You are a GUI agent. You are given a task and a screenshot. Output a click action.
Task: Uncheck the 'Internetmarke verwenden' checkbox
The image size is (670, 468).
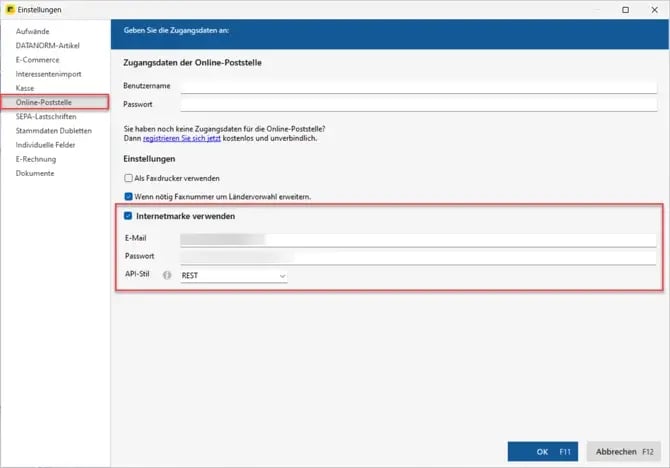pos(128,216)
